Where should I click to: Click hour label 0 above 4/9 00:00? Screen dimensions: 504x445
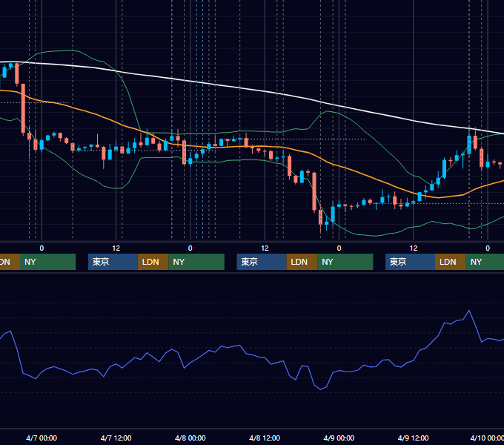(x=339, y=248)
